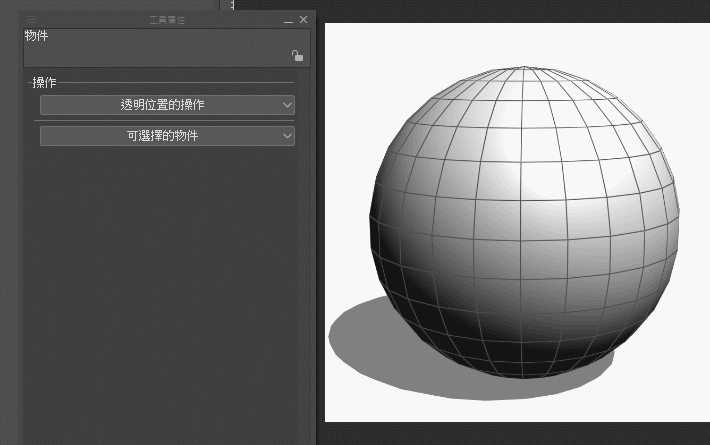710x445 pixels.
Task: Click the top pole of the sphere mesh
Action: pyautogui.click(x=526, y=68)
